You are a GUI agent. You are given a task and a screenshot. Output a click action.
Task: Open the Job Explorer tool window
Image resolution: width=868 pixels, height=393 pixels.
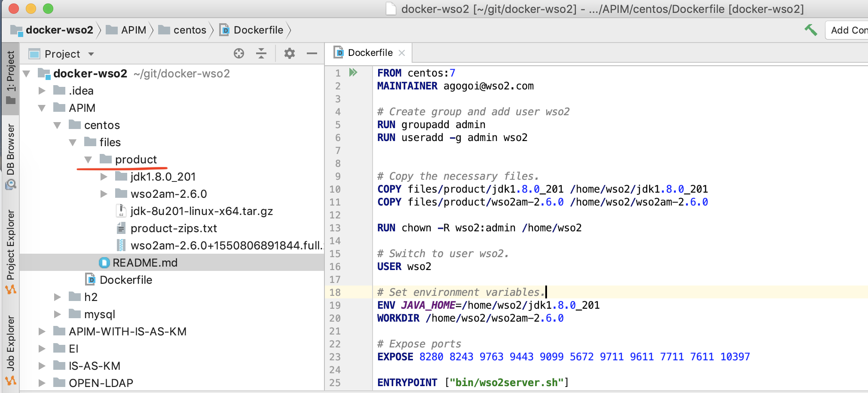[x=11, y=350]
